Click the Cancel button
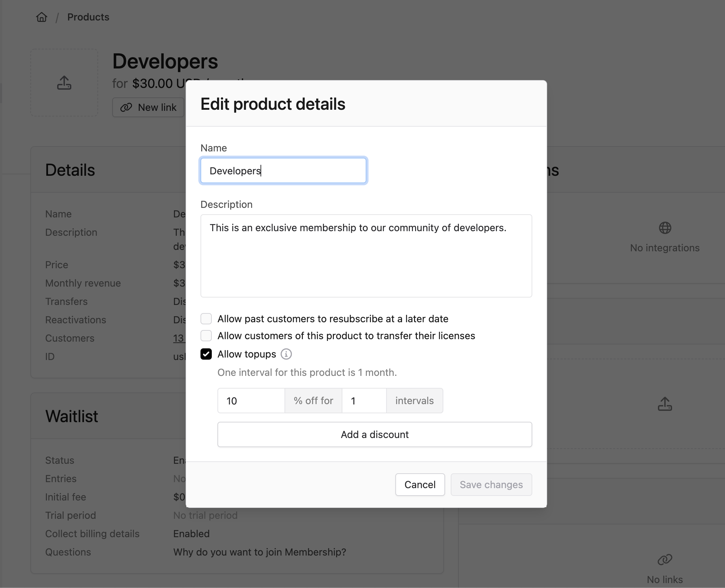The height and width of the screenshot is (588, 725). pyautogui.click(x=420, y=485)
